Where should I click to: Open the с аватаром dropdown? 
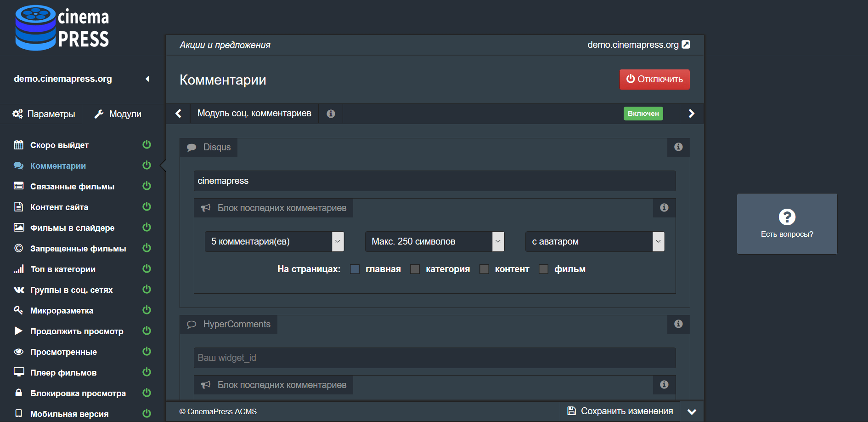[595, 241]
